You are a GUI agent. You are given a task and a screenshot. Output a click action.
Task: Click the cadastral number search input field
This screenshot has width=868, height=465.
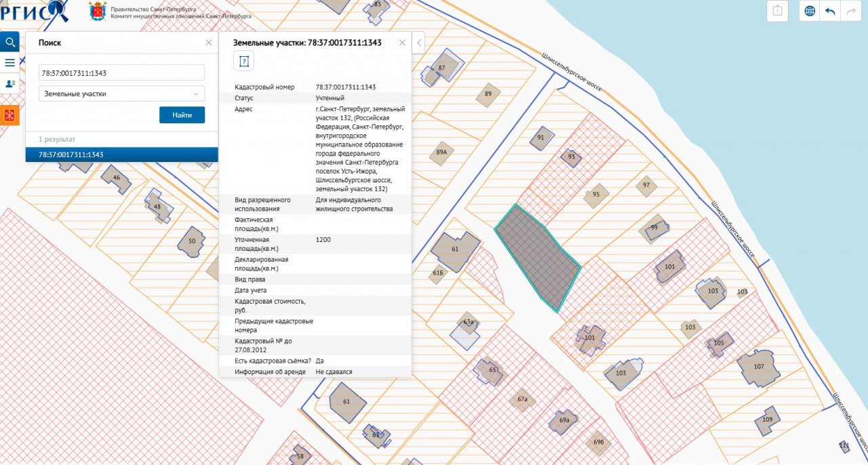pyautogui.click(x=122, y=73)
